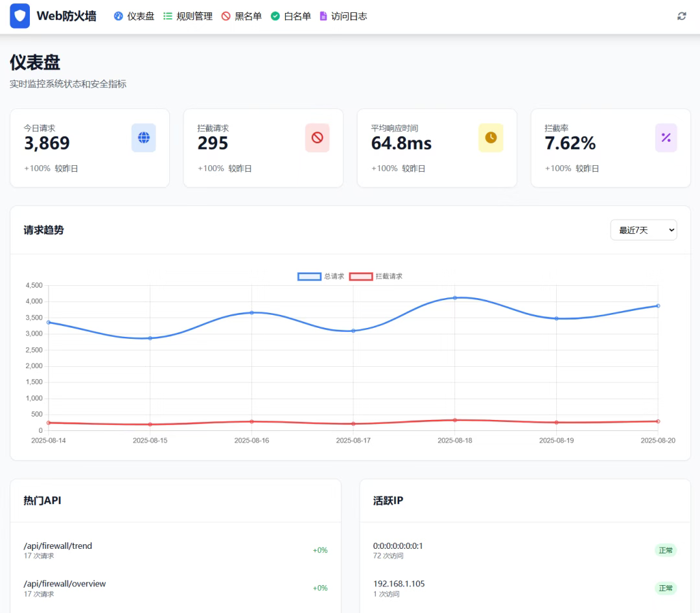
Task: Click the blue data point for 2025-08-18
Action: click(x=454, y=298)
